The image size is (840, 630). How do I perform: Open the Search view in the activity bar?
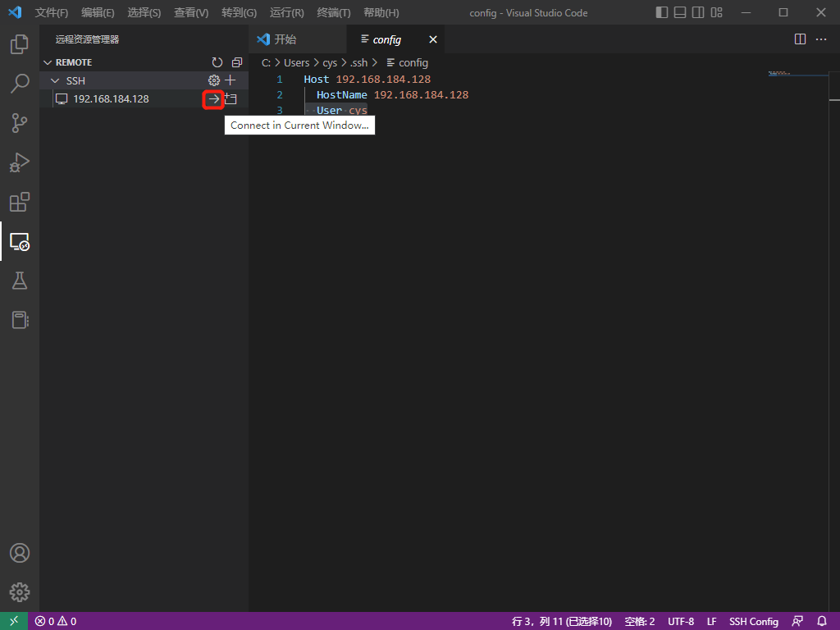point(19,84)
